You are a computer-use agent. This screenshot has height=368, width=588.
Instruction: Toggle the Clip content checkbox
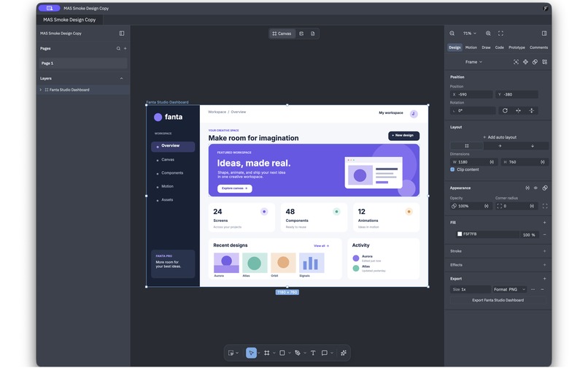point(452,169)
